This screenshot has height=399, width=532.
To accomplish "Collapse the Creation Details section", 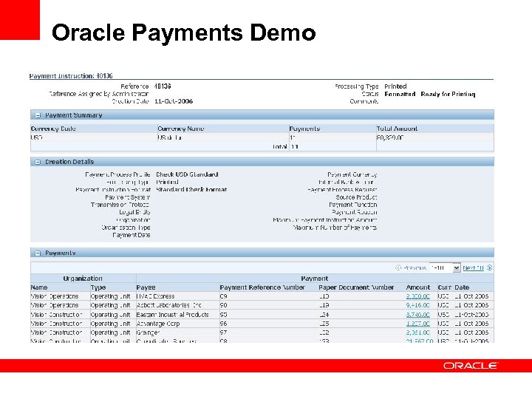I will (x=38, y=162).
